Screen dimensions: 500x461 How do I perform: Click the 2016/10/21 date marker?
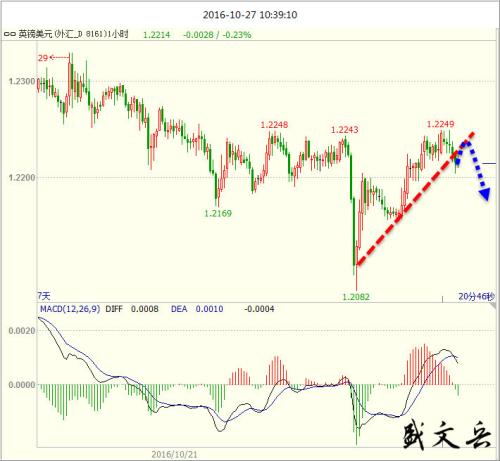pos(174,454)
